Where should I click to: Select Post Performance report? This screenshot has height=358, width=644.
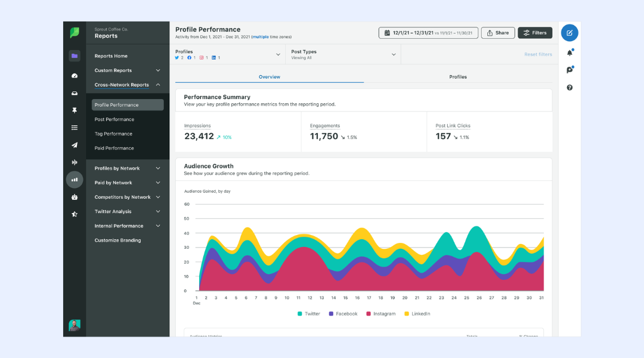coord(114,119)
